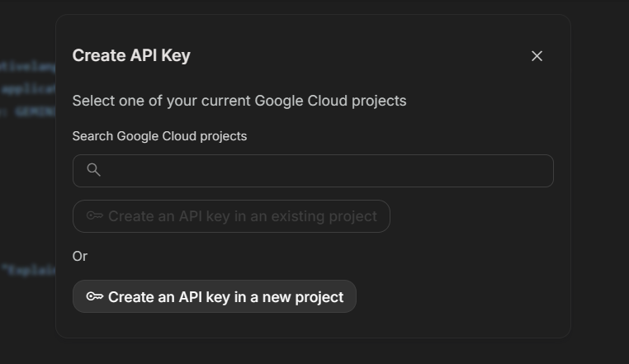Select Create an API key in existing project
This screenshot has width=629, height=364.
[231, 216]
